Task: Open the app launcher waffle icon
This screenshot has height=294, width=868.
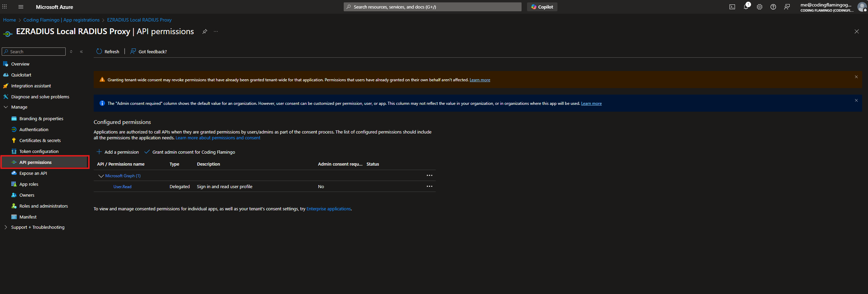Action: tap(4, 7)
